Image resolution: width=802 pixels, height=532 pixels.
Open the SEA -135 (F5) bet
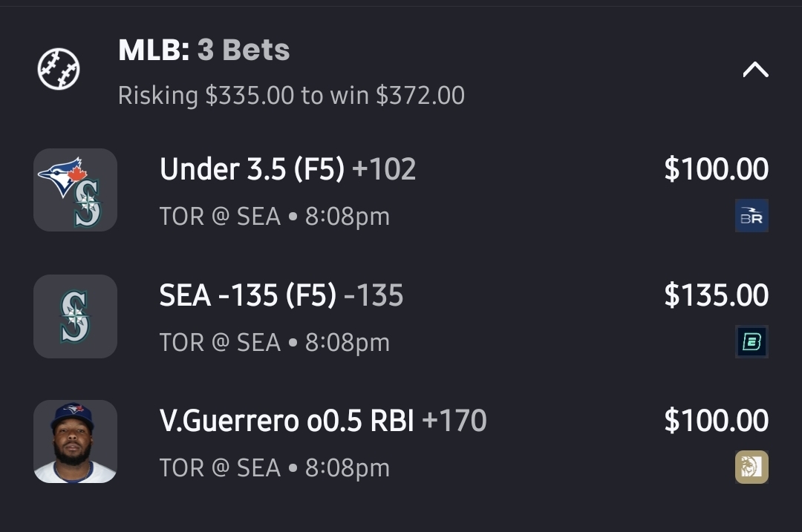[249, 296]
